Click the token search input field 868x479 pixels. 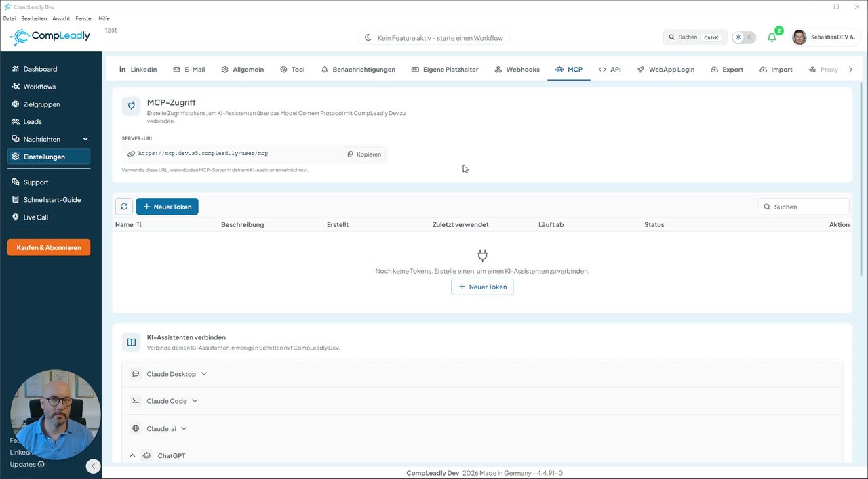[x=804, y=207]
